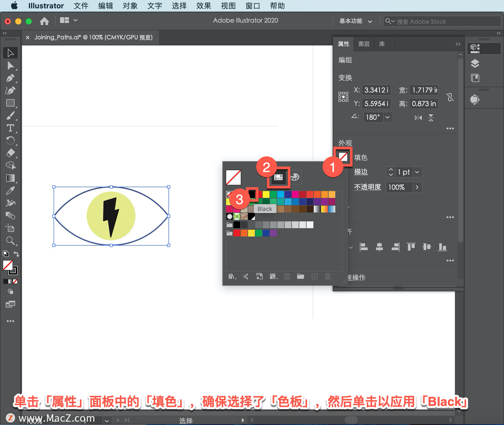Toggle constrain width and height proportions
Image resolution: width=504 pixels, height=425 pixels.
(x=450, y=97)
